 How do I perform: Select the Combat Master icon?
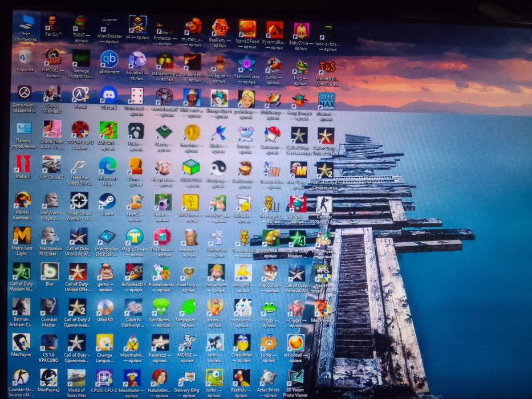point(49,307)
